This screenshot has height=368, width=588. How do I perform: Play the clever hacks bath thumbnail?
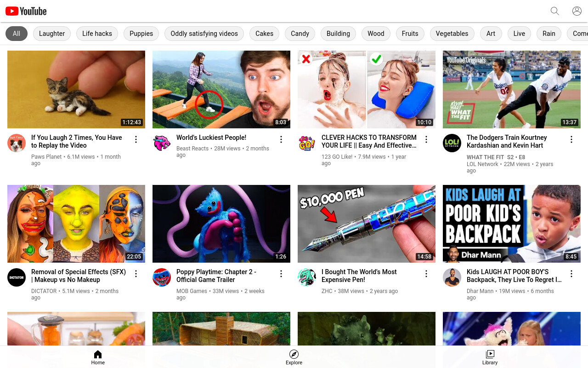367,89
